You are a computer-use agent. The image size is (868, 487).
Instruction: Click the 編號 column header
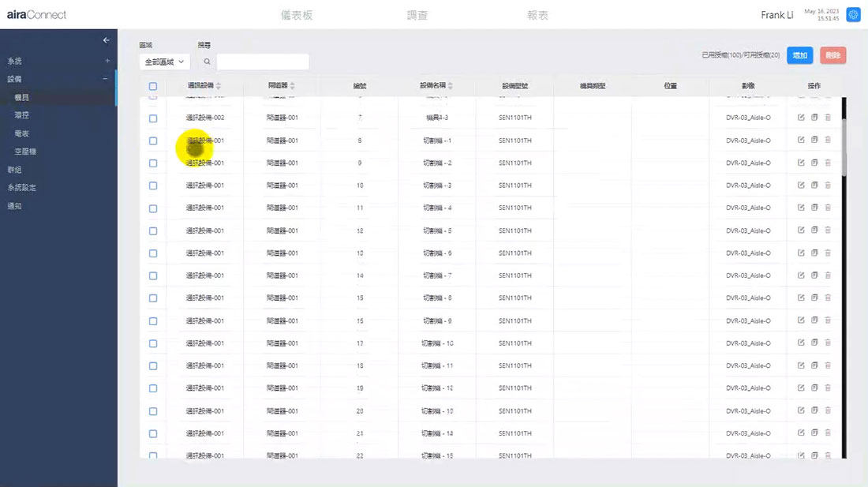coord(360,86)
